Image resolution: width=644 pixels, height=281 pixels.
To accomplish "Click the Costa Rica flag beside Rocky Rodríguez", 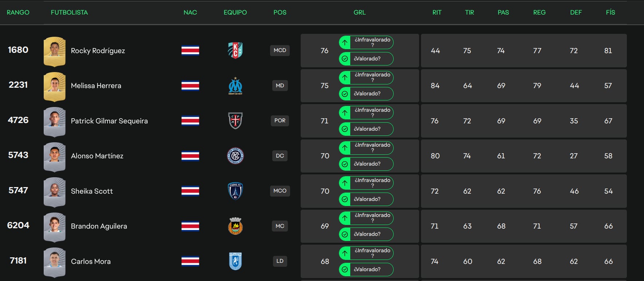I will [190, 51].
